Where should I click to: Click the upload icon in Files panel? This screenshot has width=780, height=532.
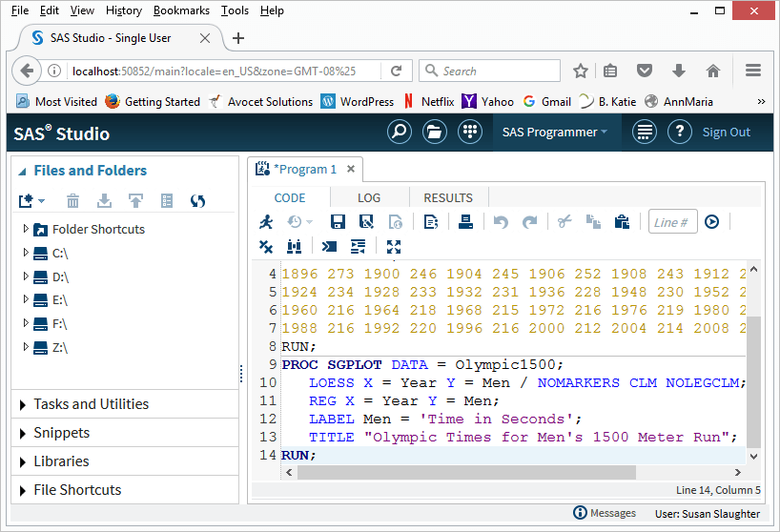pos(135,201)
